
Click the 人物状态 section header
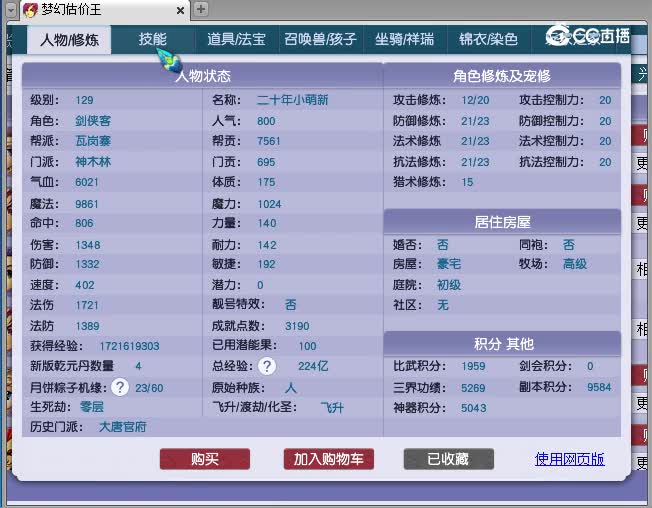point(203,76)
